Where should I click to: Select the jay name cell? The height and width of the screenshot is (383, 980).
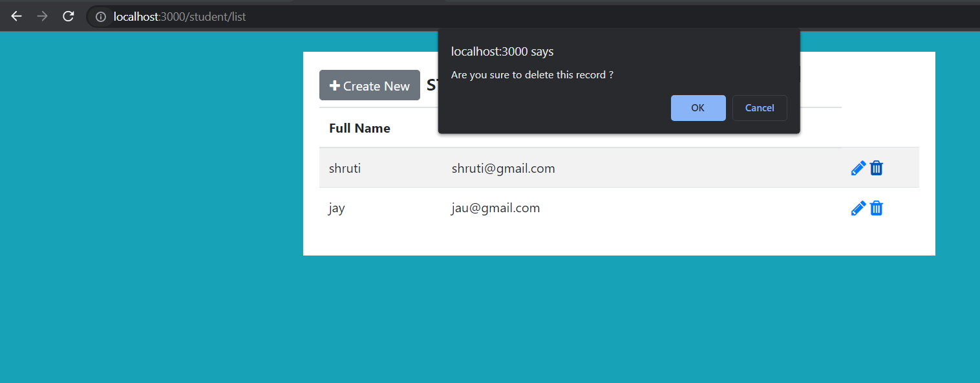click(x=336, y=208)
